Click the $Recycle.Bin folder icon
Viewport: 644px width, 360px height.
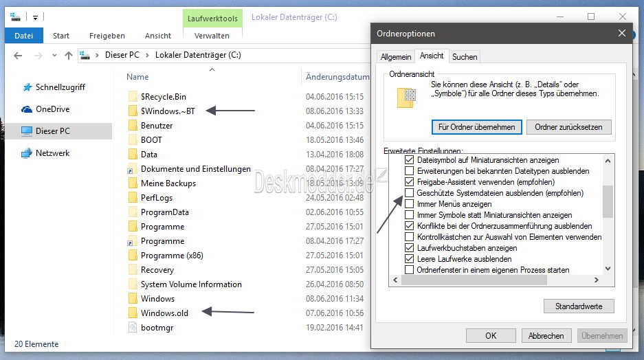pos(133,96)
